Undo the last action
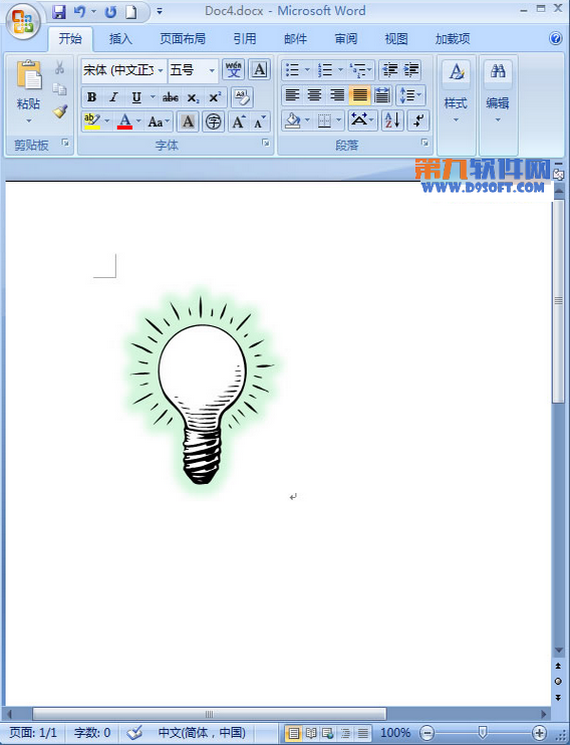The width and height of the screenshot is (570, 745). (x=80, y=12)
